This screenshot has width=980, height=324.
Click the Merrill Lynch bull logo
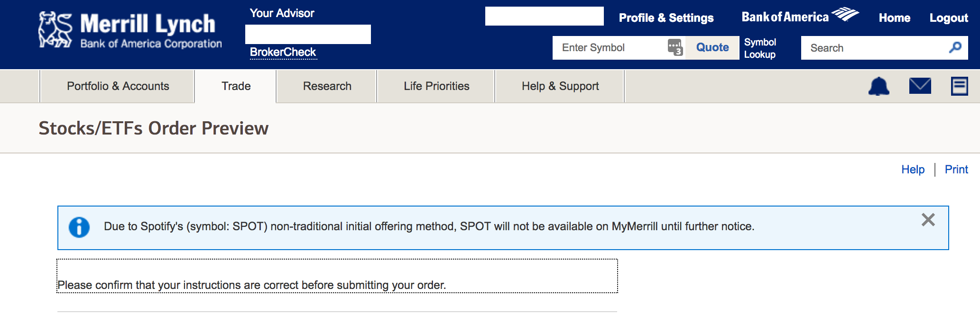coord(55,30)
